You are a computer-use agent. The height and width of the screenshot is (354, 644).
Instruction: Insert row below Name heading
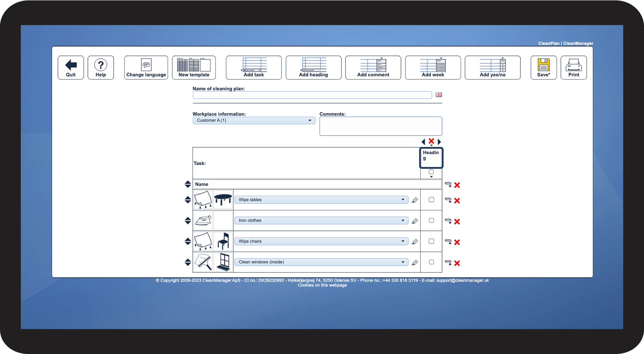point(448,184)
